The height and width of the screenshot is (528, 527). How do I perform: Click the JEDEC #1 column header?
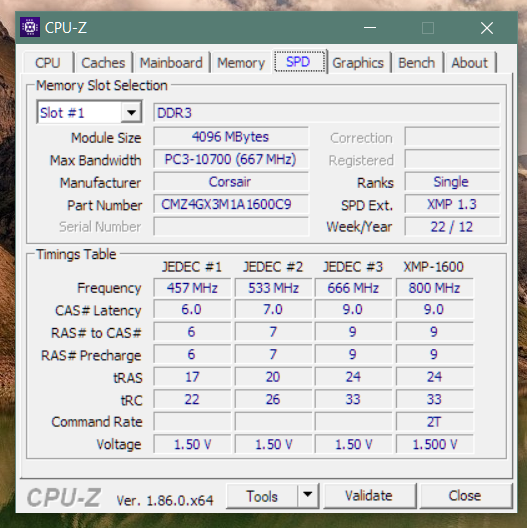(192, 267)
